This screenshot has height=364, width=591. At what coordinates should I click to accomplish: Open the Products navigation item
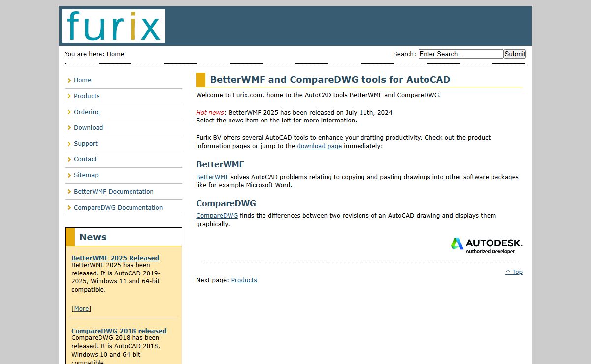[87, 96]
